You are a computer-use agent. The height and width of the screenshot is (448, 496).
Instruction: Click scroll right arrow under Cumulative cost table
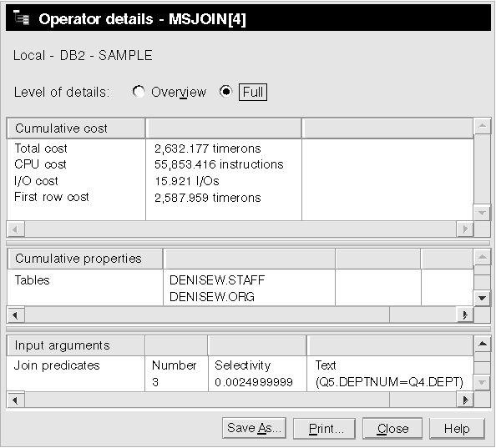tap(465, 229)
